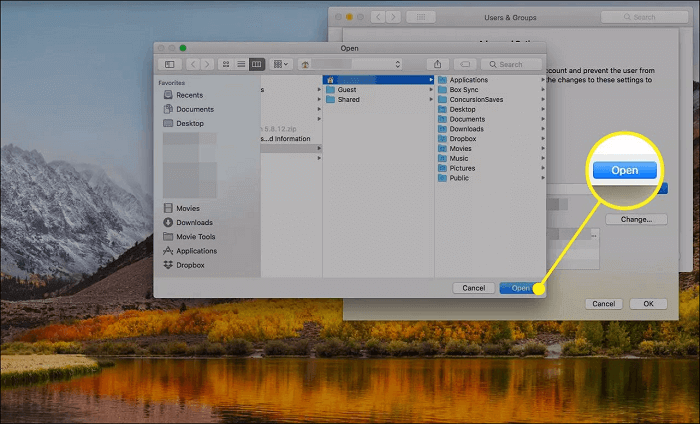The image size is (700, 424).
Task: Select the Pictures folder in the column
Action: coord(465,168)
